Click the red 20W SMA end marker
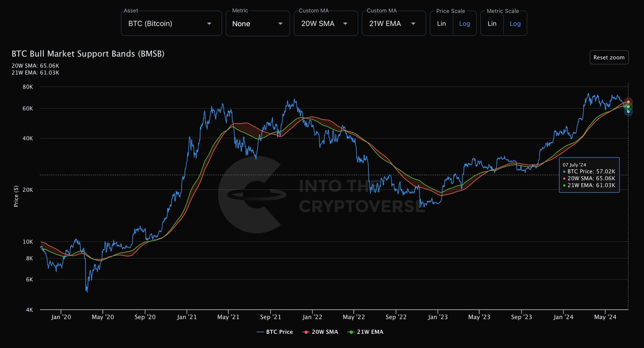Image resolution: width=644 pixels, height=348 pixels. pyautogui.click(x=628, y=102)
